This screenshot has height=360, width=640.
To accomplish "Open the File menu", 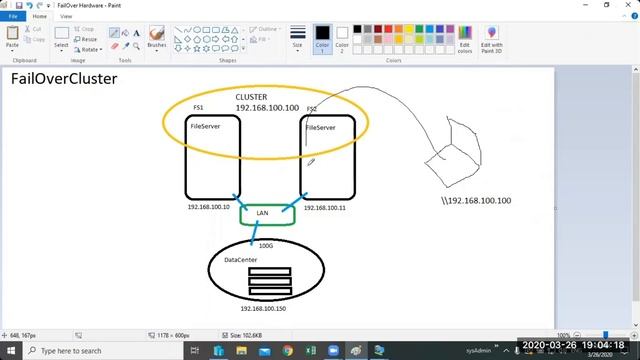I will tap(13, 16).
